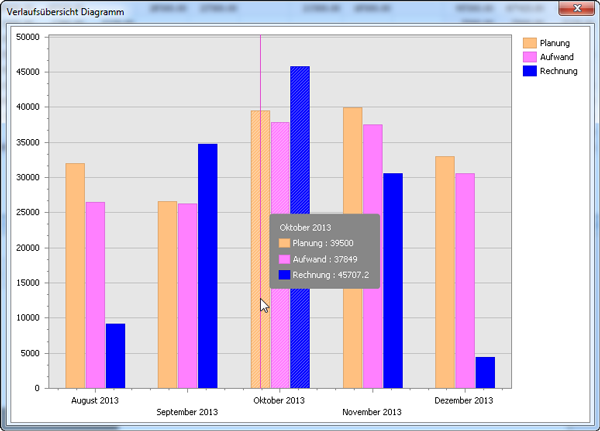Click the Rechnung legend color swatch
600x431 pixels.
(x=530, y=71)
